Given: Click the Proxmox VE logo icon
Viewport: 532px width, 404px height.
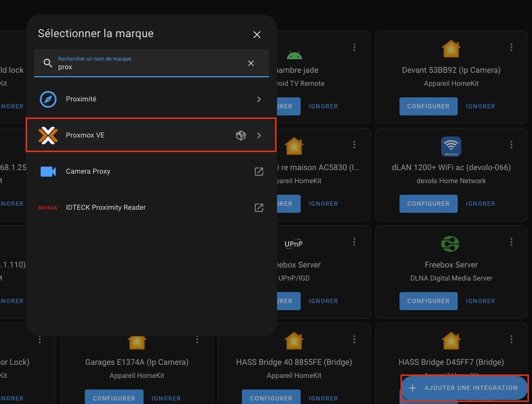Looking at the screenshot, I should click(48, 135).
